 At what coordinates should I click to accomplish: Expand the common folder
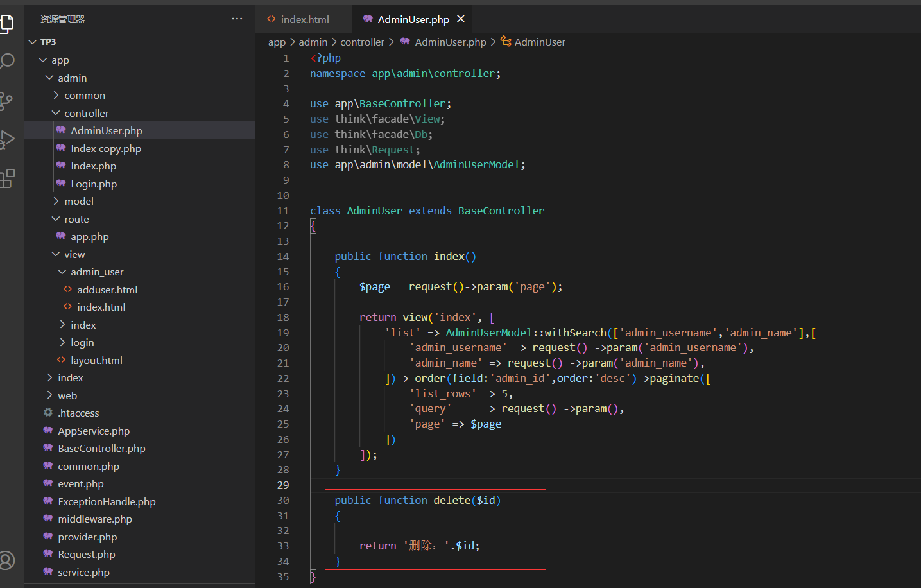(x=84, y=96)
